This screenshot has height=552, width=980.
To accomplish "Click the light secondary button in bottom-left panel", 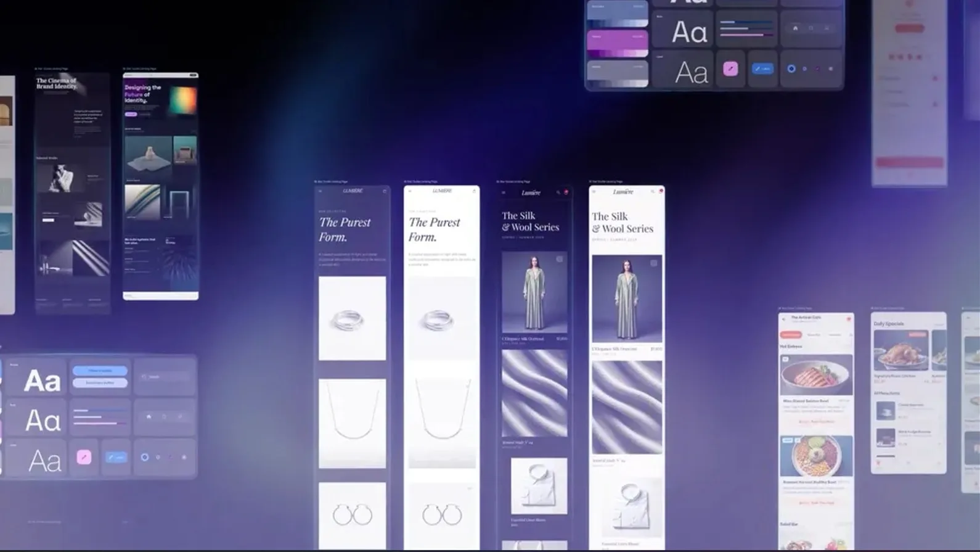I will coord(100,383).
